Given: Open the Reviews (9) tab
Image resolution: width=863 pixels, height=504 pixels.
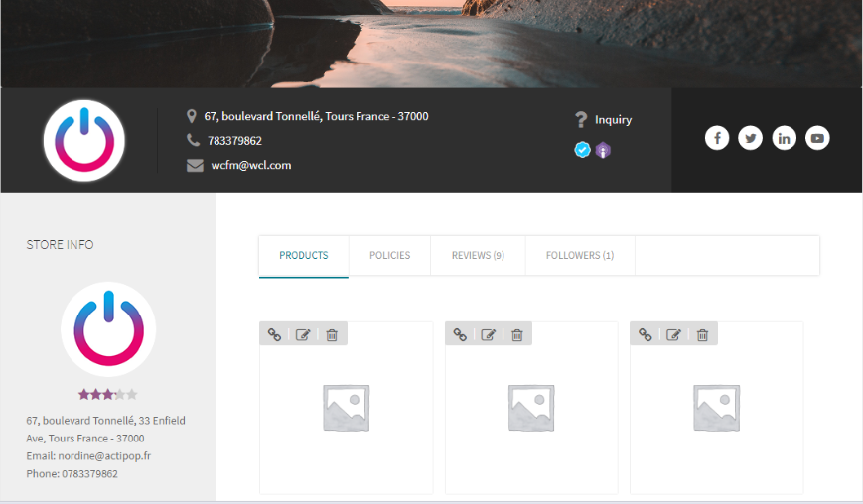Looking at the screenshot, I should coord(478,256).
